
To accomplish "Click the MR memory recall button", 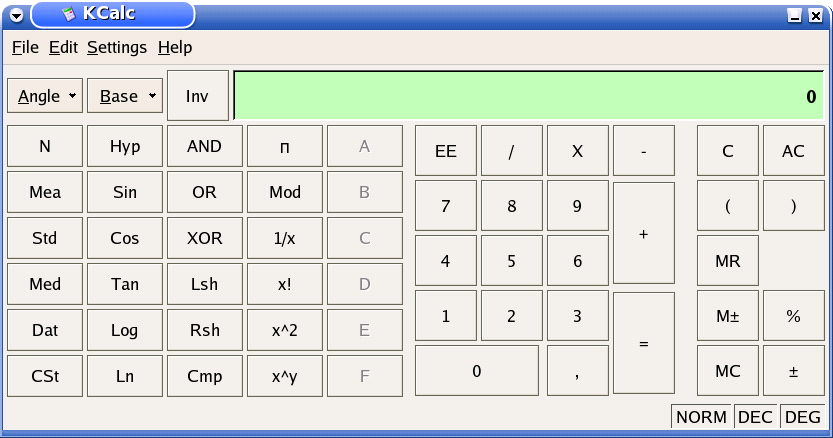I will point(728,260).
